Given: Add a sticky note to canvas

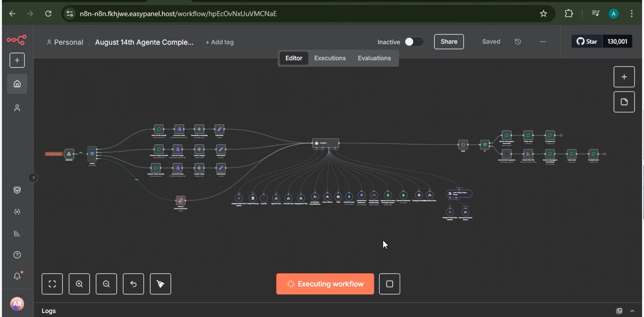Looking at the screenshot, I should (x=624, y=102).
